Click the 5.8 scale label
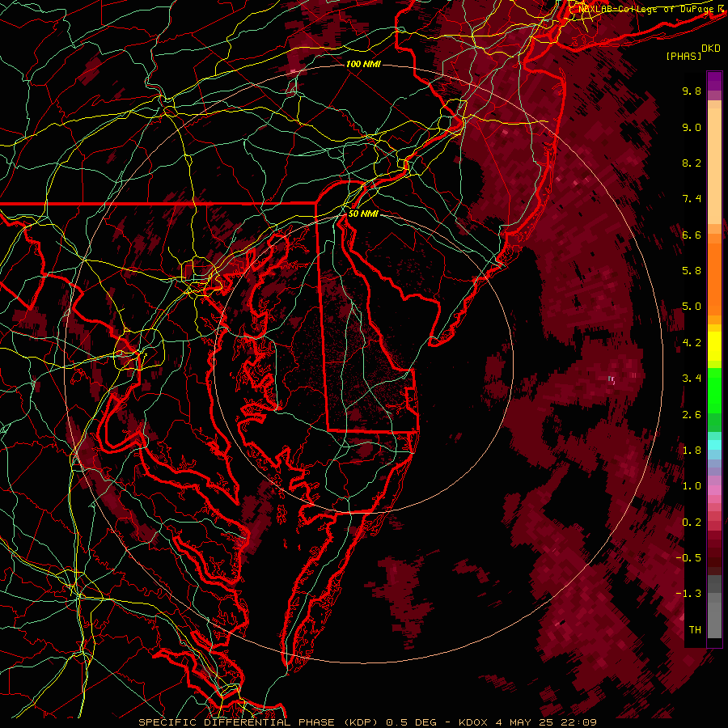Screen dimensions: 728x728 coord(692,271)
